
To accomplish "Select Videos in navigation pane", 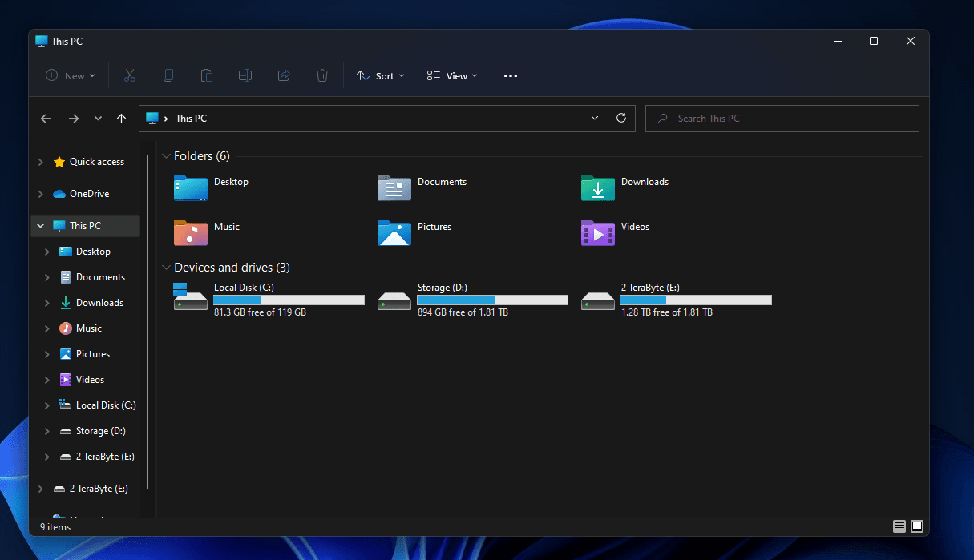I will [x=83, y=380].
